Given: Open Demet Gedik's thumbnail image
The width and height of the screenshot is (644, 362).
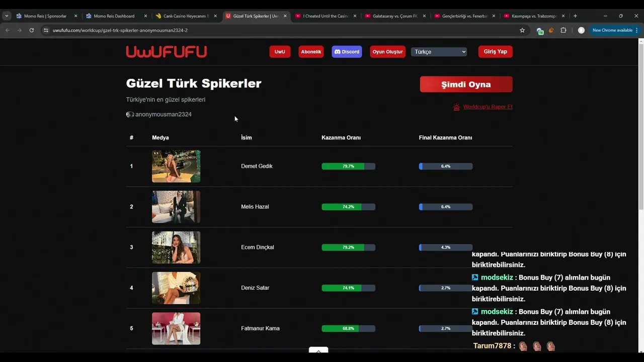Looking at the screenshot, I should [176, 166].
